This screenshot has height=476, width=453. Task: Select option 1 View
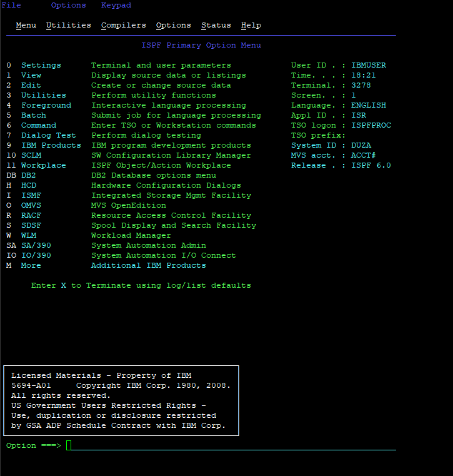(x=31, y=75)
